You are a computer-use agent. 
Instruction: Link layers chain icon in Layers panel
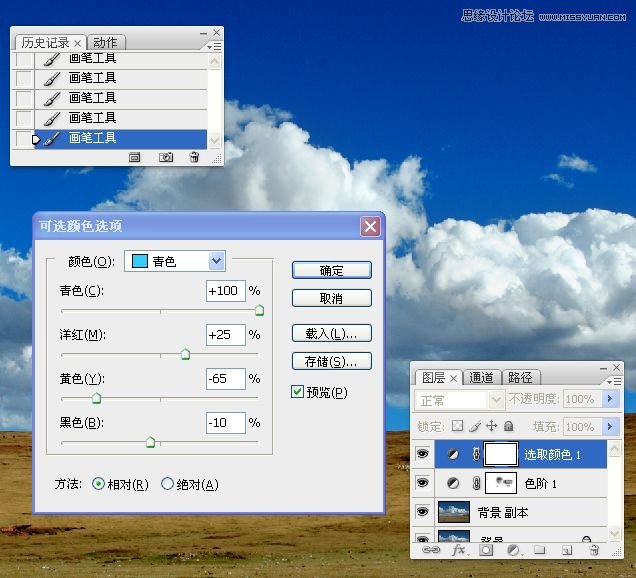431,550
